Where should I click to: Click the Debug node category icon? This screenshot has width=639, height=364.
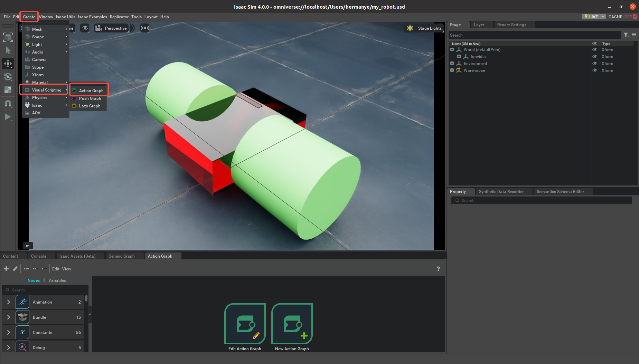pos(22,347)
